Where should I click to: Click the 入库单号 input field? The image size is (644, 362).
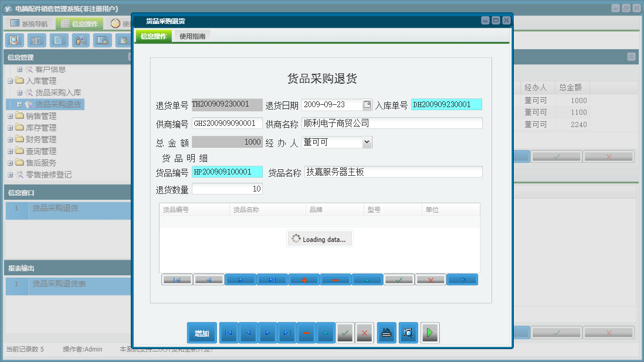click(x=446, y=104)
